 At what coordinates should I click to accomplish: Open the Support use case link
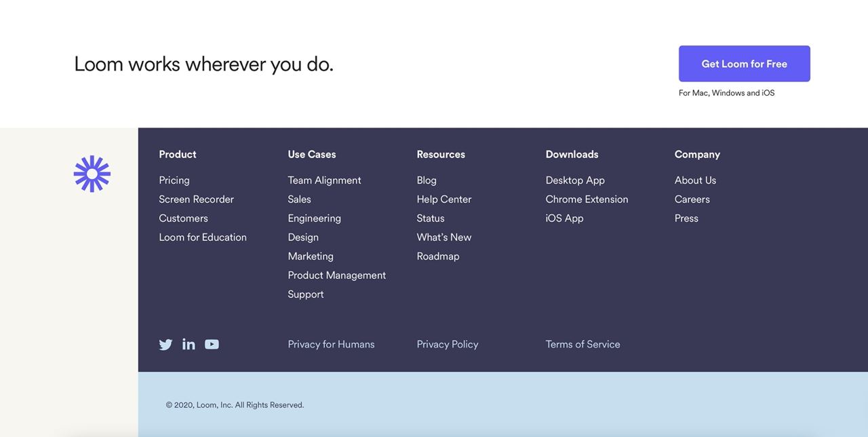coord(305,294)
